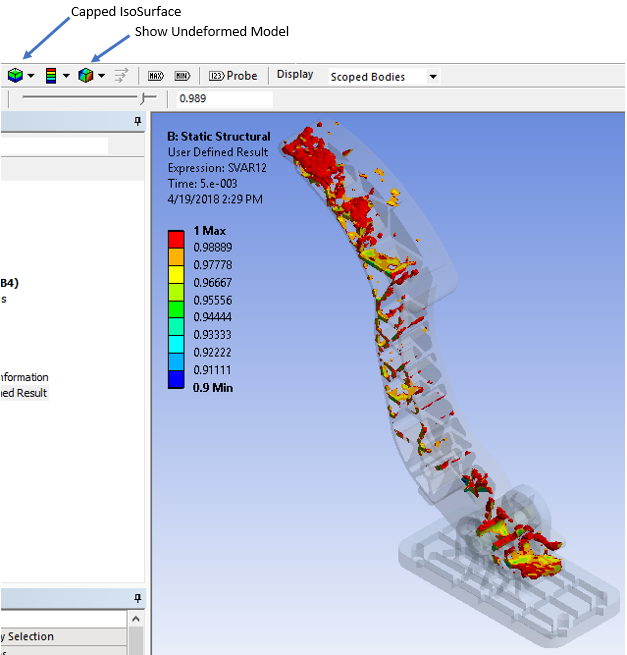Click the Display label in toolbar
The width and height of the screenshot is (627, 655).
[x=295, y=74]
